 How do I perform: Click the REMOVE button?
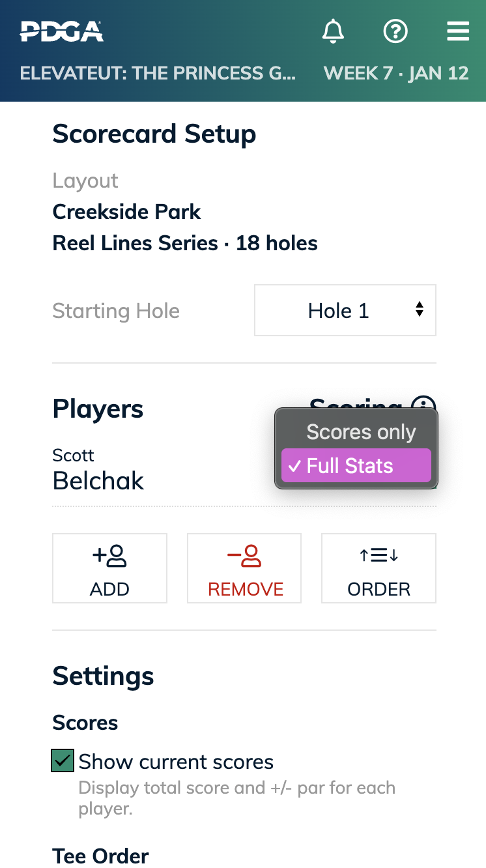tap(244, 568)
